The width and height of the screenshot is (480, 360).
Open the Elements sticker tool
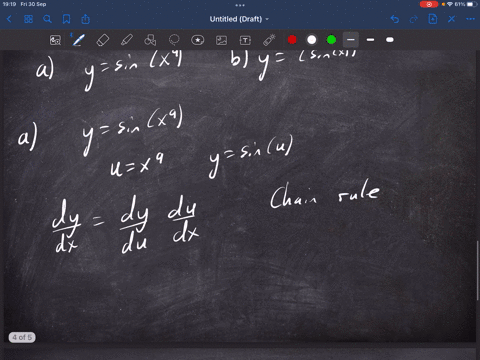[198, 40]
